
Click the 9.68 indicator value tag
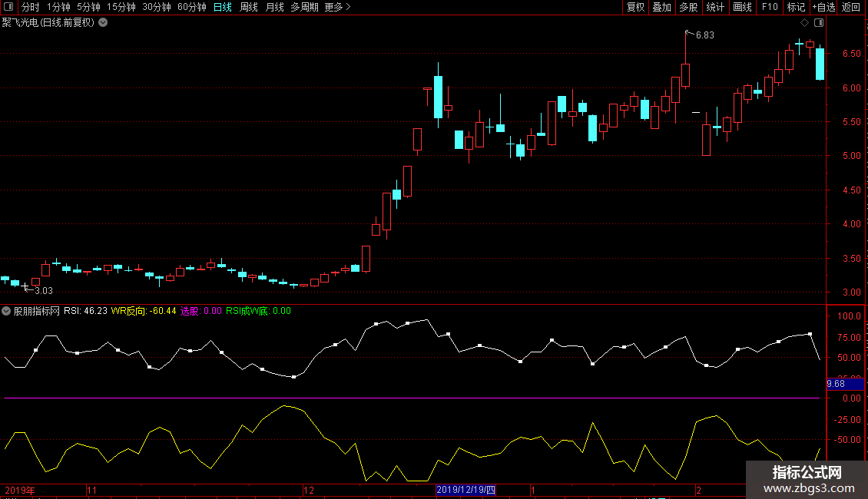(x=845, y=384)
